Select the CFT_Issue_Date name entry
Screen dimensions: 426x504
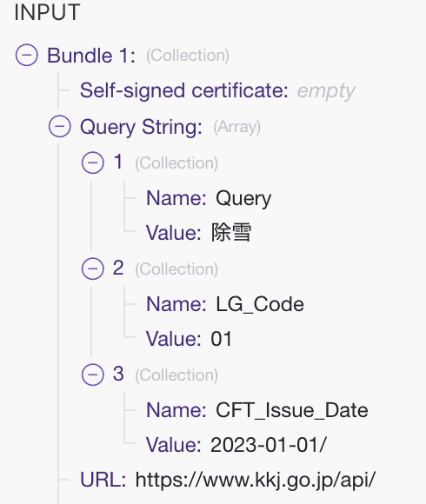(257, 410)
